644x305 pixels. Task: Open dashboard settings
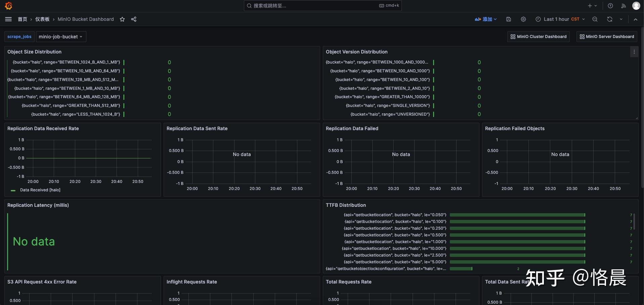(523, 19)
